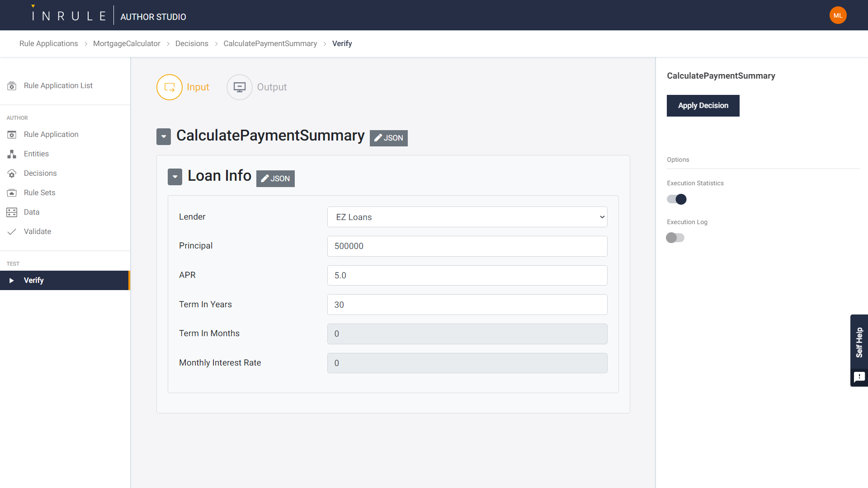Open the feedback chat icon under Self Help

coord(859,377)
